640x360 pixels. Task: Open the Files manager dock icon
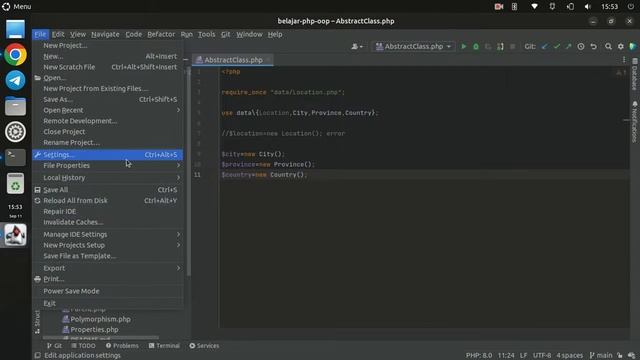click(15, 106)
